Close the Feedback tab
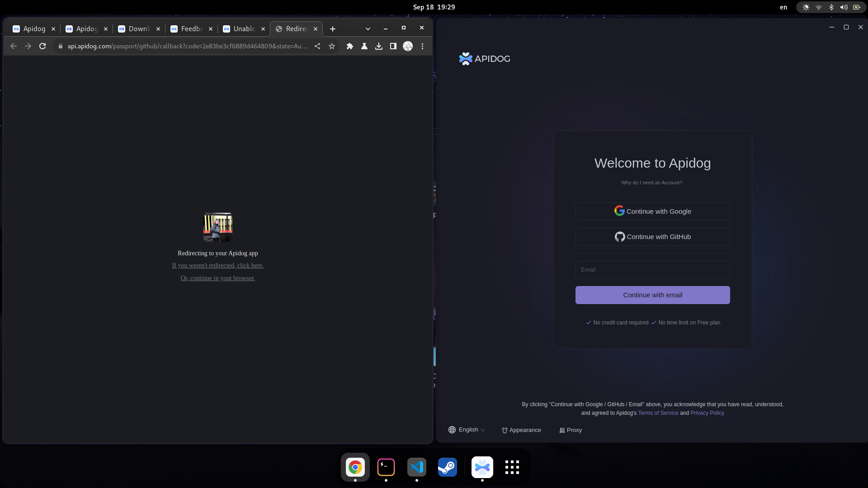Screen dimensions: 868x488 coord(211,29)
